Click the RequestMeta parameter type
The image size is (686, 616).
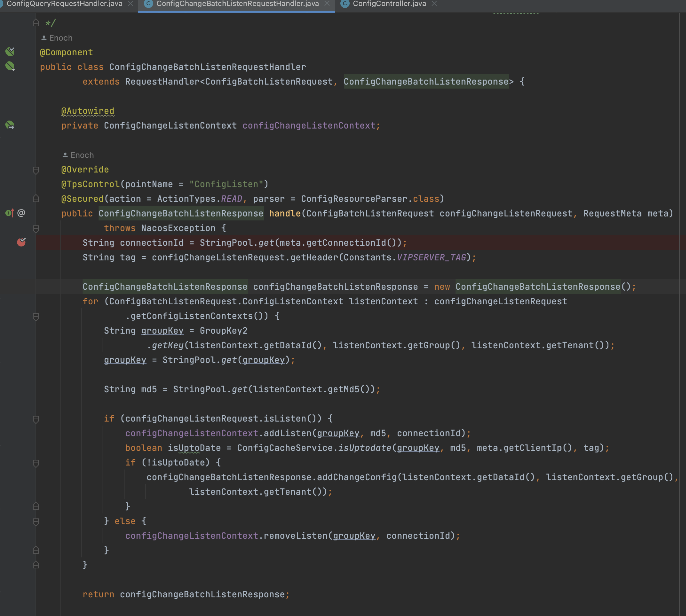click(x=612, y=213)
